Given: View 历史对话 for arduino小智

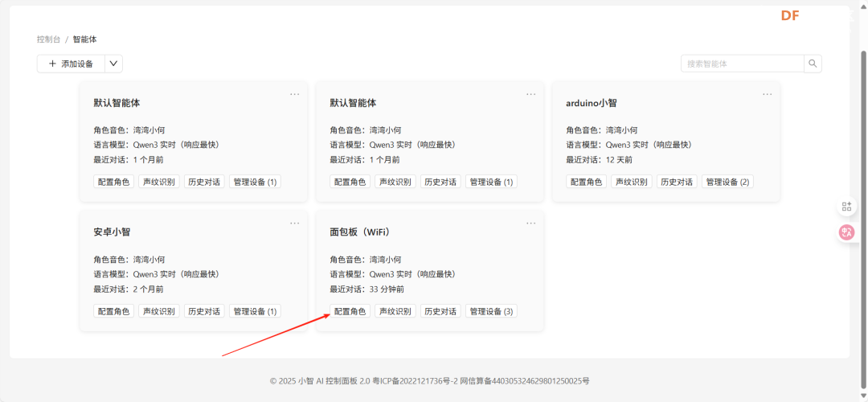Looking at the screenshot, I should (x=677, y=182).
